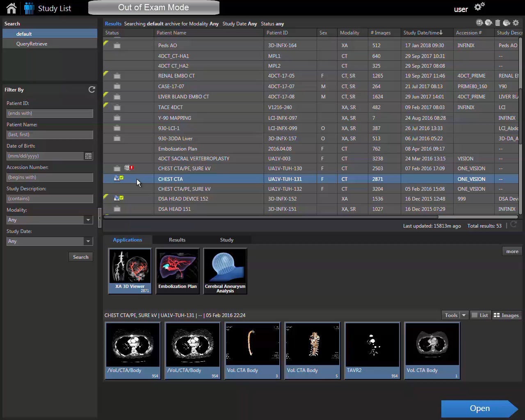The width and height of the screenshot is (525, 420).
Task: Click the globe alert icon in UA1V-TUH-130 row
Action: (129, 168)
